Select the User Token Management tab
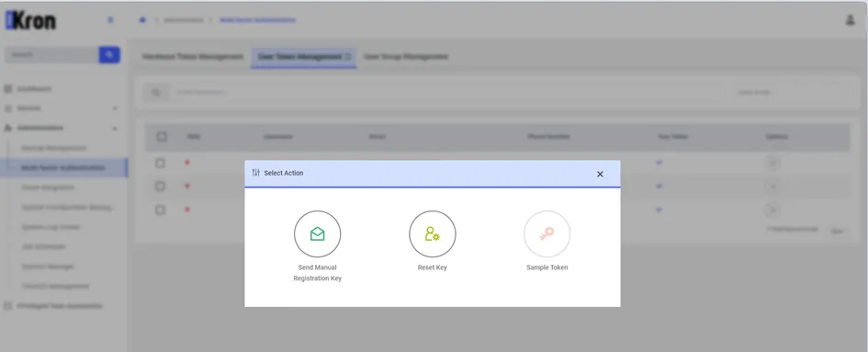The width and height of the screenshot is (868, 352). click(303, 57)
